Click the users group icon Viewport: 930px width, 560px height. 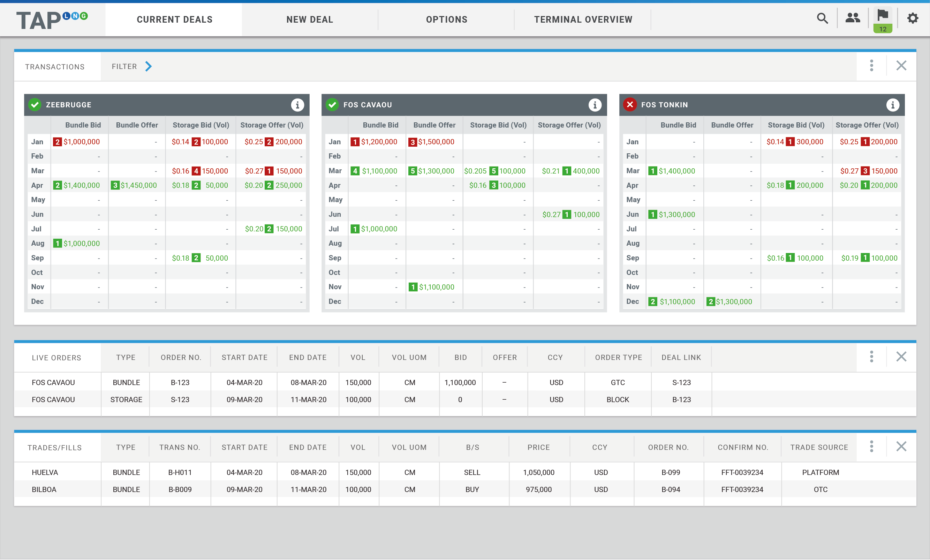pyautogui.click(x=852, y=18)
